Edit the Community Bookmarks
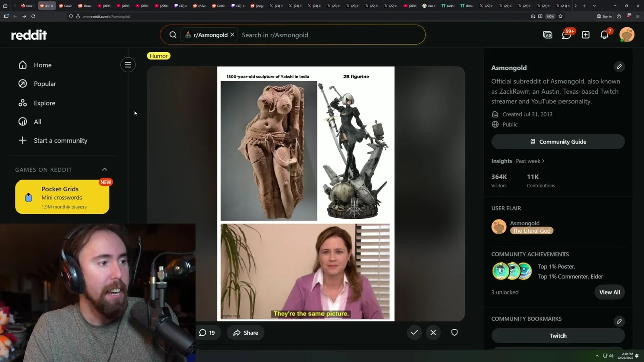This screenshot has width=644, height=362. (619, 321)
